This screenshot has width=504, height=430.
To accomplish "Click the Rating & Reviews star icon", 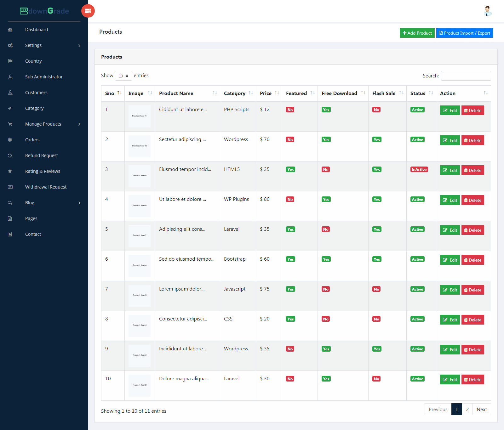I will tap(10, 171).
